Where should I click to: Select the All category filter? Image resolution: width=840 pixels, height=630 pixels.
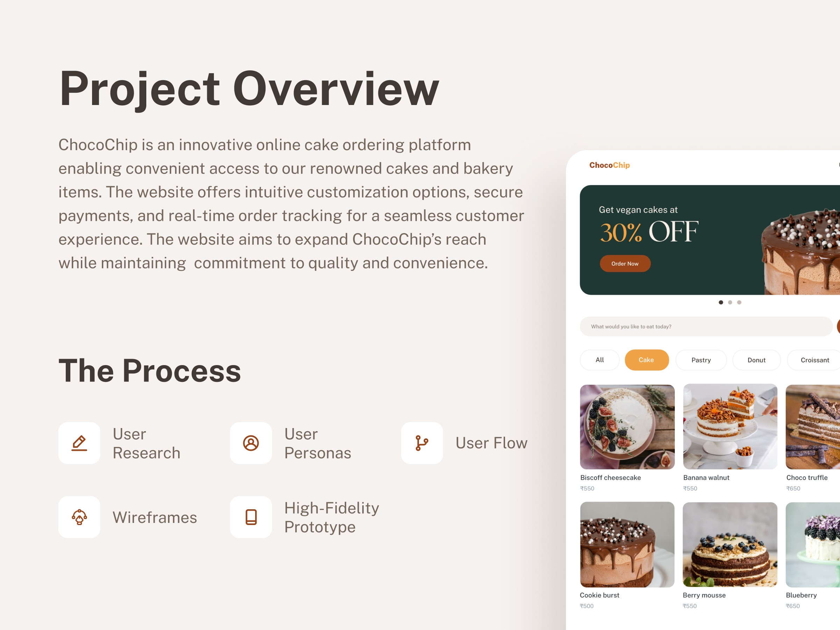(x=600, y=359)
